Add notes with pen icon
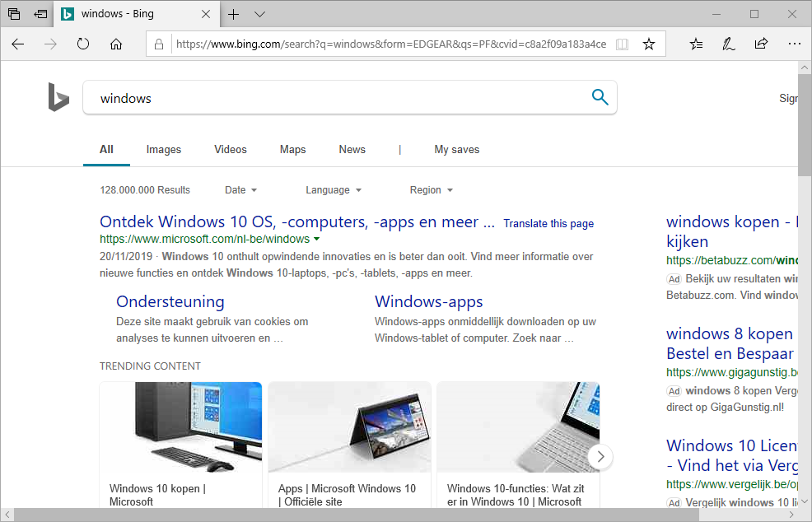812x522 pixels. pos(729,44)
